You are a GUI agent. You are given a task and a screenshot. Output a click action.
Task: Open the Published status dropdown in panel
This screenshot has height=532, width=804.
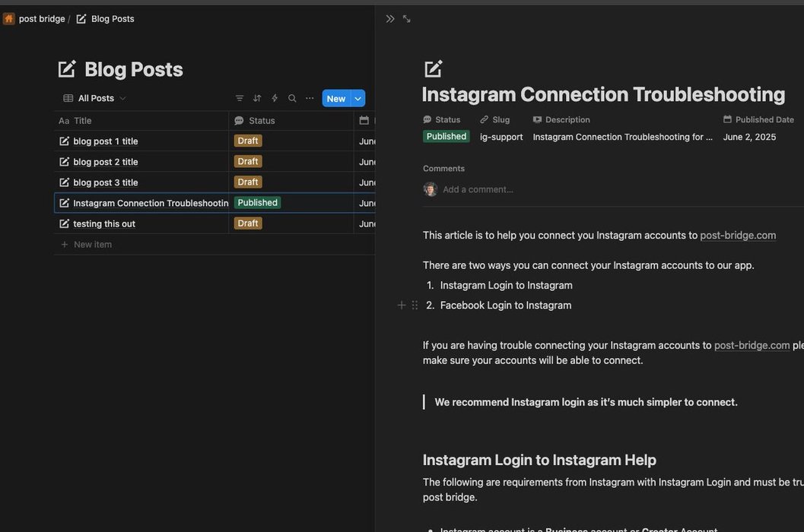(x=446, y=137)
